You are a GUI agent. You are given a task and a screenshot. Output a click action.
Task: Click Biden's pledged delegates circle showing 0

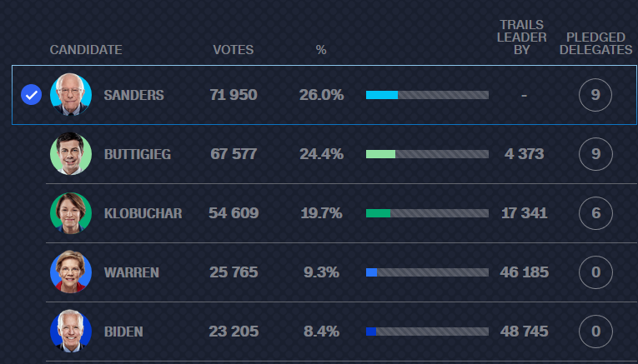[595, 332]
